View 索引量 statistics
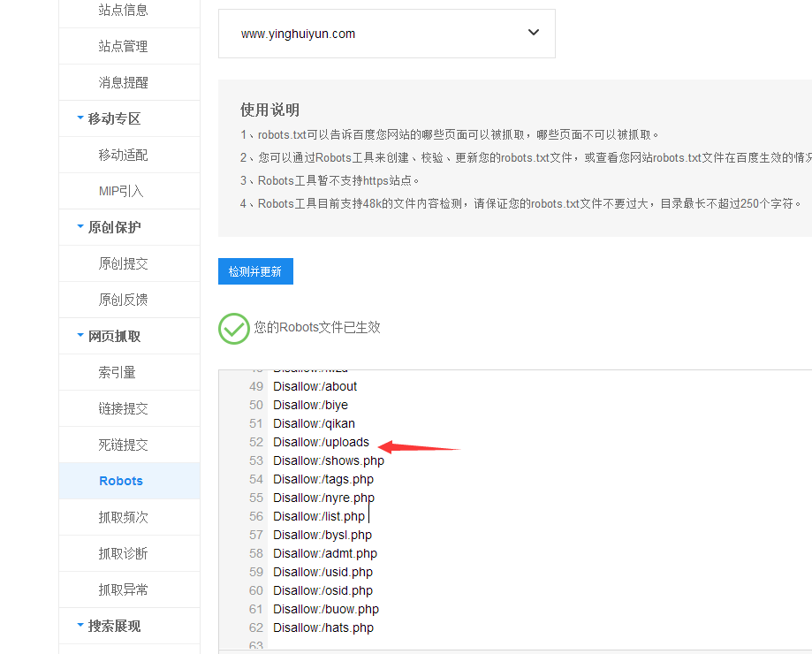Viewport: 812px width, 654px height. coord(117,372)
